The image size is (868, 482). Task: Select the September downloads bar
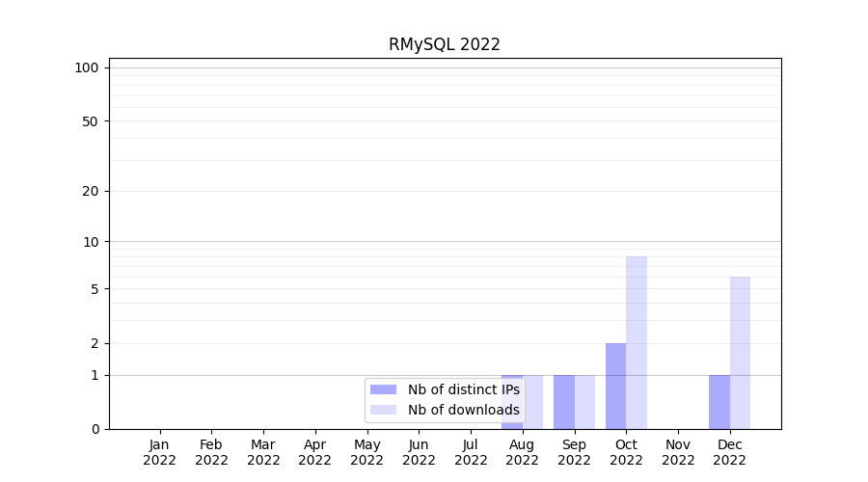[584, 402]
